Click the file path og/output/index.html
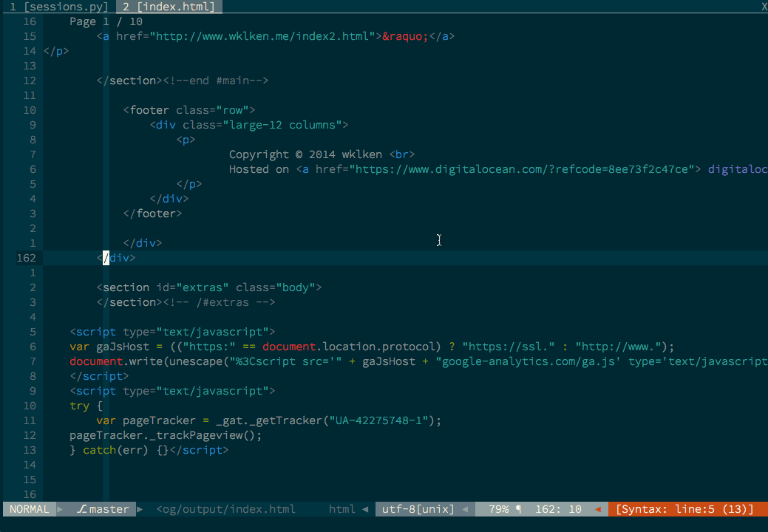 tap(226, 509)
